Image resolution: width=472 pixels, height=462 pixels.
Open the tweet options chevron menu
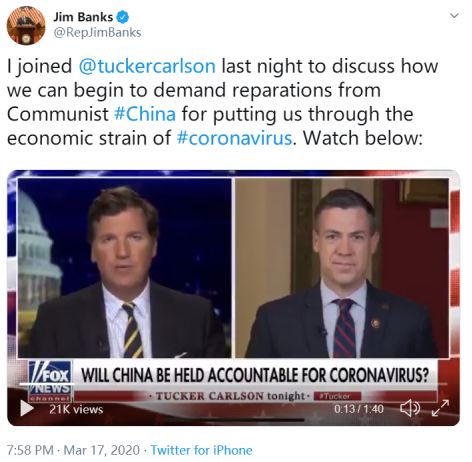tap(454, 16)
